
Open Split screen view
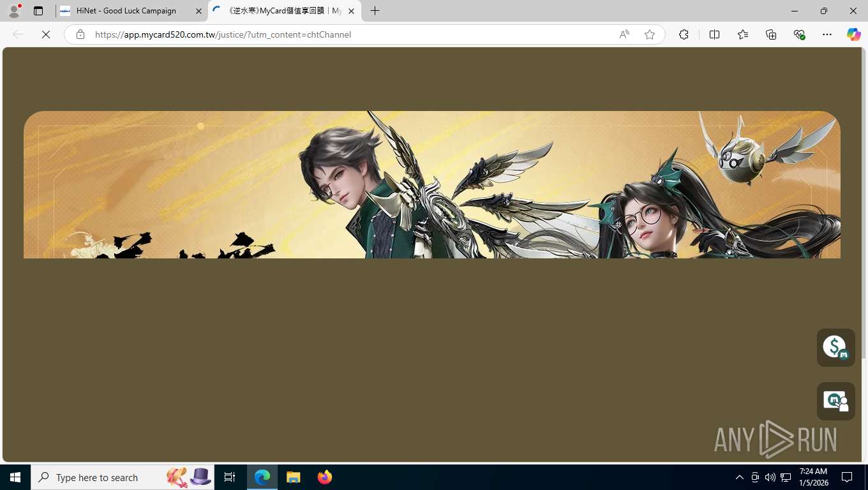click(x=714, y=34)
